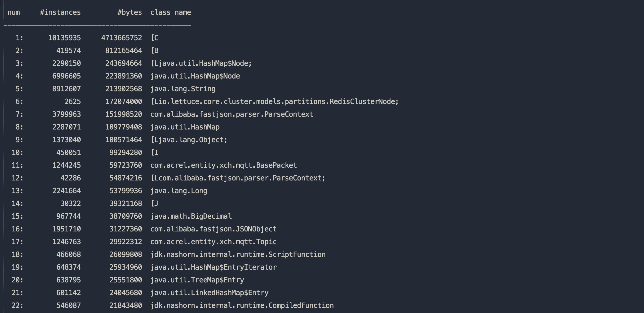Click the java.math.BigDecimal class name
Image resolution: width=644 pixels, height=313 pixels.
click(x=191, y=216)
